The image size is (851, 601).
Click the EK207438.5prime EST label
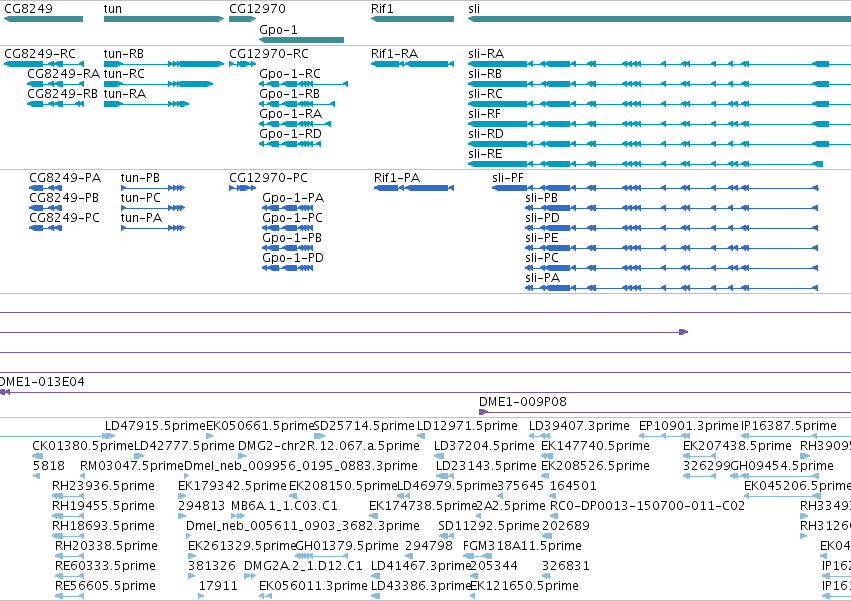[x=737, y=446]
